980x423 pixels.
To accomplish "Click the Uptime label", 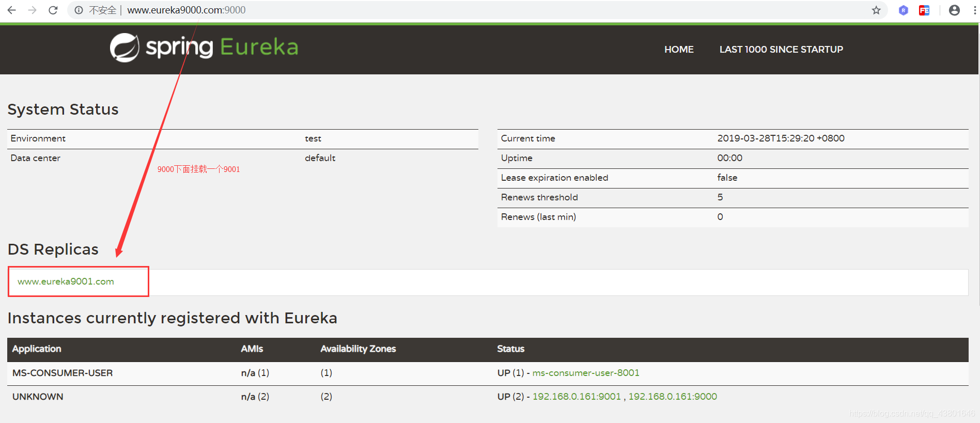I will click(517, 158).
